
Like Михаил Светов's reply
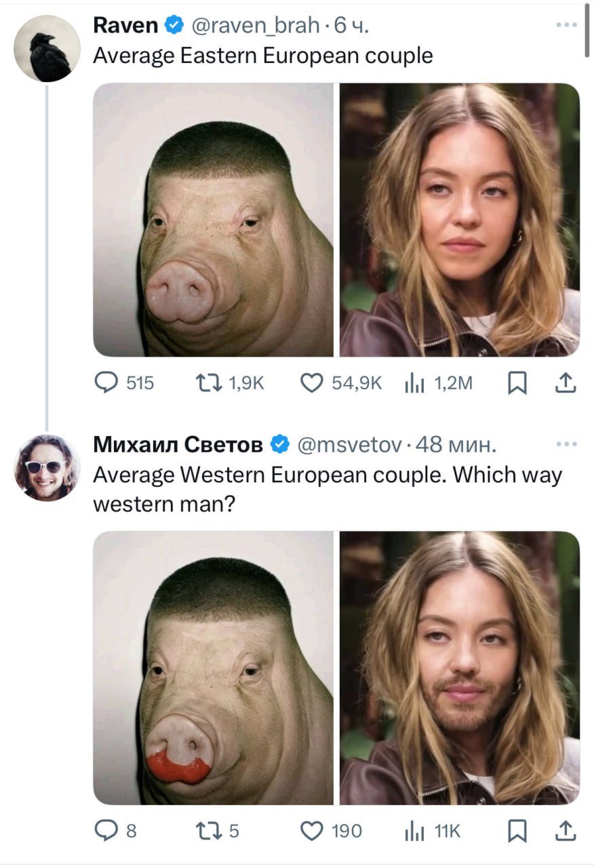[x=313, y=830]
